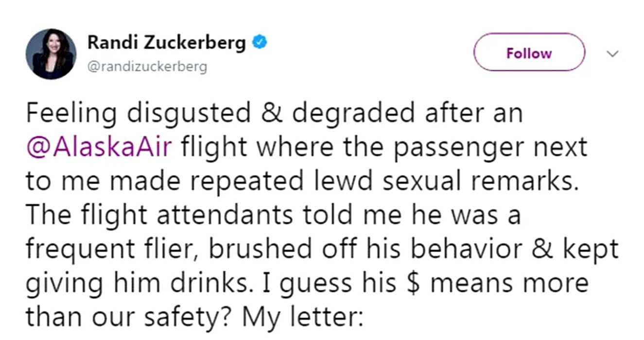Screen dimensions: 644x340
Task: Click the dollar sign in the tweet
Action: [414, 282]
